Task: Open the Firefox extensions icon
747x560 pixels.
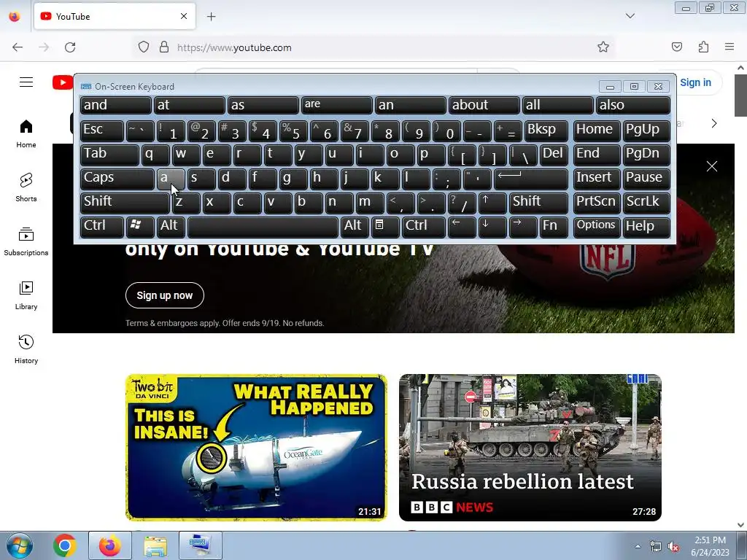Action: tap(703, 47)
